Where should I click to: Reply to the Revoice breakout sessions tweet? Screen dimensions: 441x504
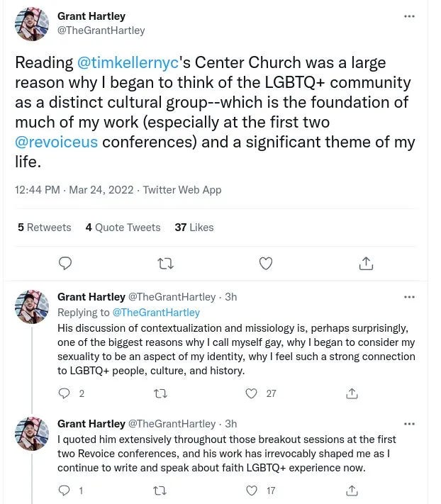tap(64, 491)
